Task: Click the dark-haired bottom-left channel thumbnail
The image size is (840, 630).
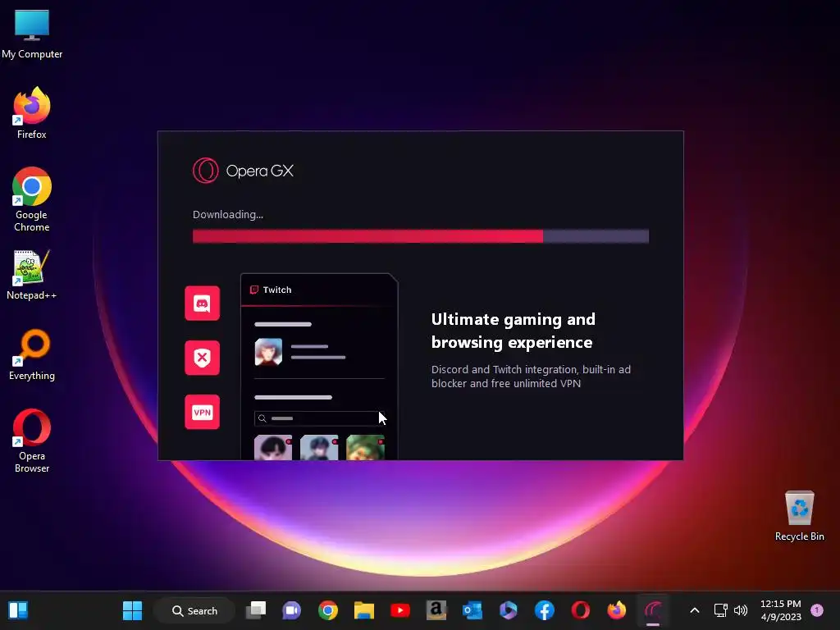Action: pos(273,447)
